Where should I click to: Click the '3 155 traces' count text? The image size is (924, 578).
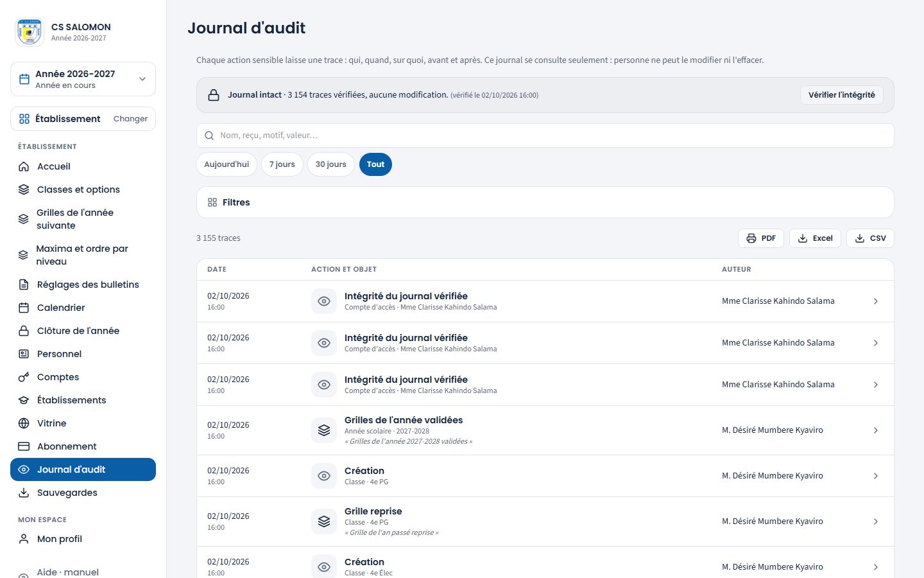[x=218, y=238]
